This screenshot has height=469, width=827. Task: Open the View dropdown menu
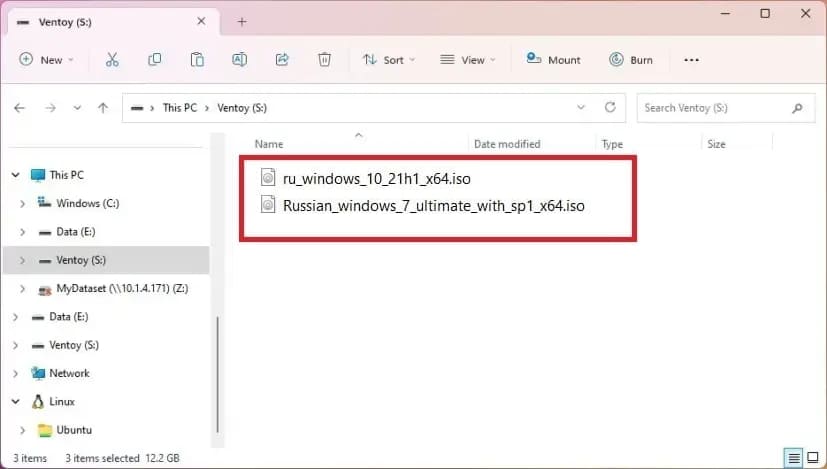point(466,60)
